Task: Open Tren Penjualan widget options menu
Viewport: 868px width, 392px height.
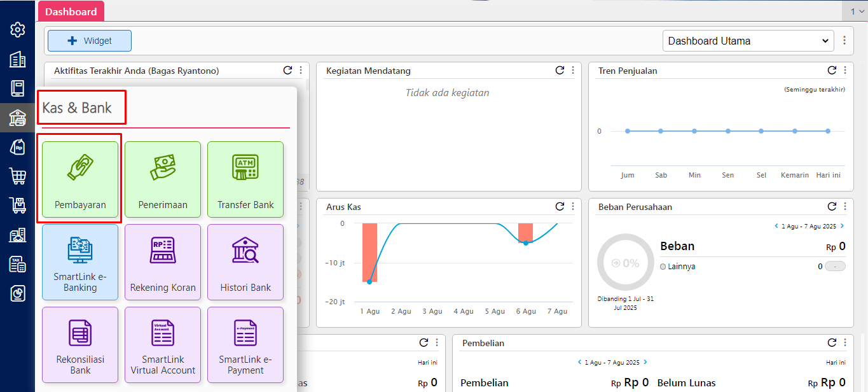Action: 845,71
